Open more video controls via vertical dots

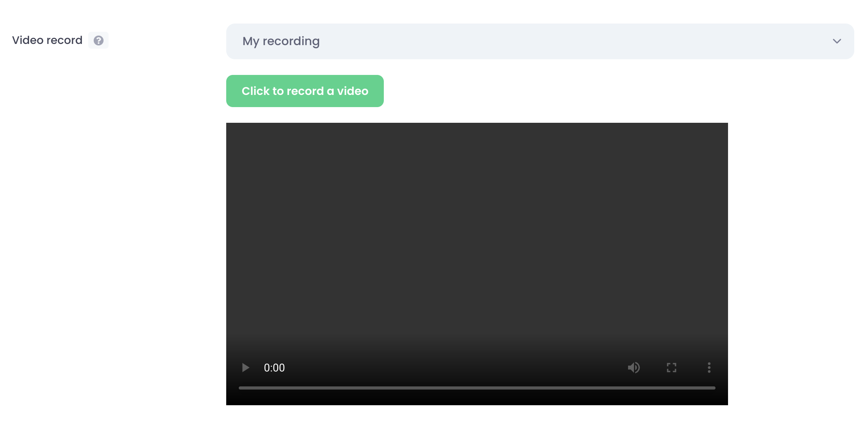(x=709, y=368)
